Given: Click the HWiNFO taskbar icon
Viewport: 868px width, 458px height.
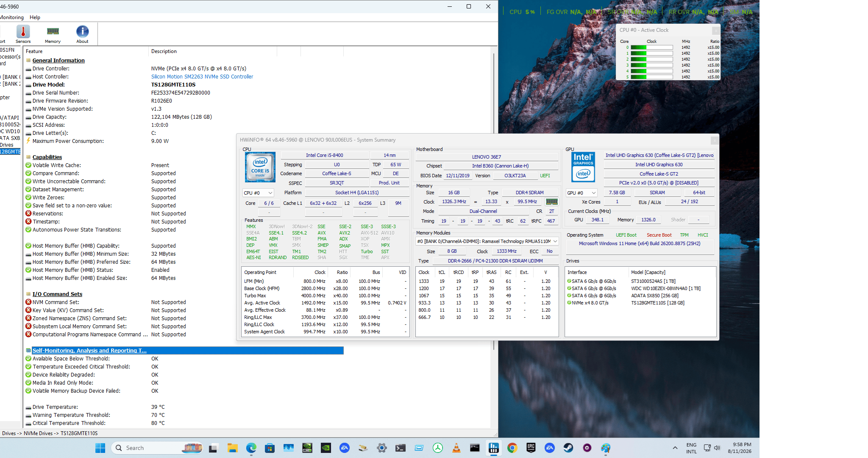Looking at the screenshot, I should pos(494,448).
